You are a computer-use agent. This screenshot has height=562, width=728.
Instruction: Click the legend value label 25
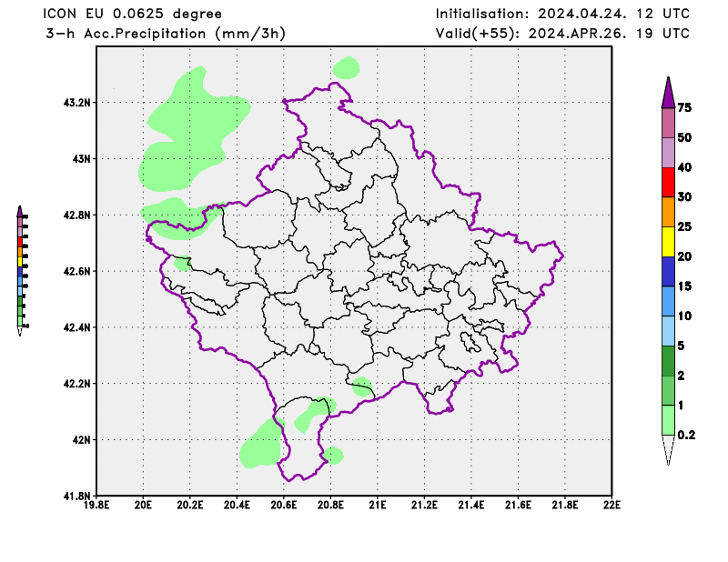click(x=684, y=226)
